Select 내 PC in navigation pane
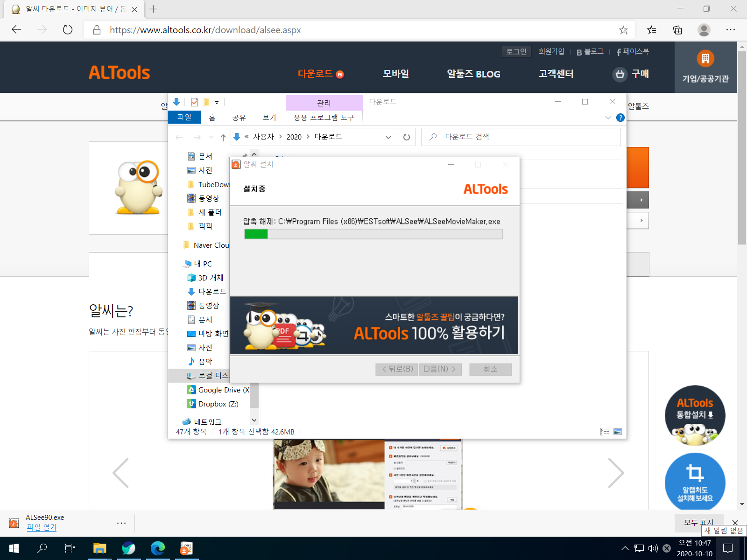 click(x=198, y=264)
